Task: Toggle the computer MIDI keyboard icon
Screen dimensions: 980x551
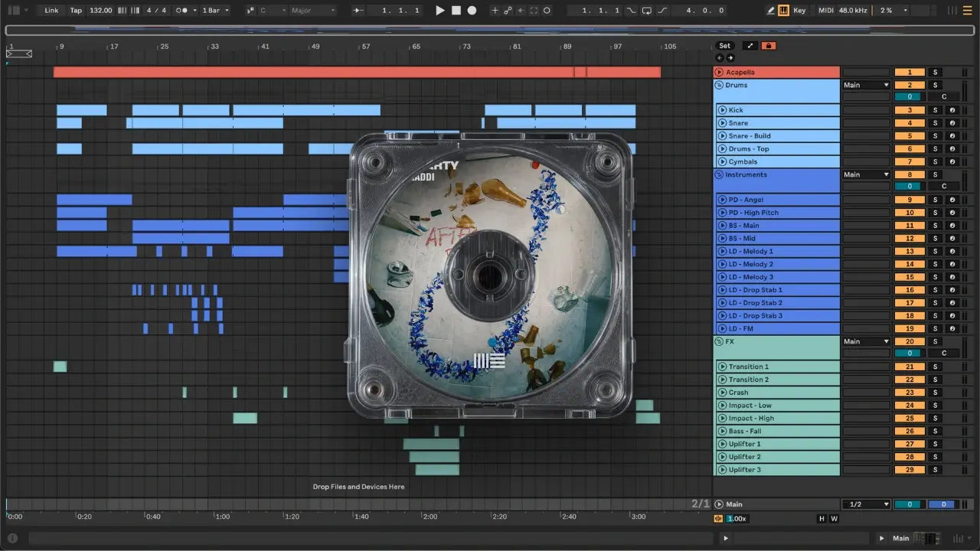Action: pyautogui.click(x=784, y=11)
